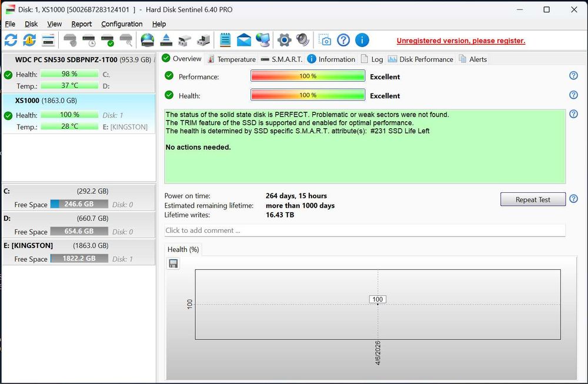The image size is (588, 384).
Task: Click the network computer globe icon
Action: tap(262, 40)
